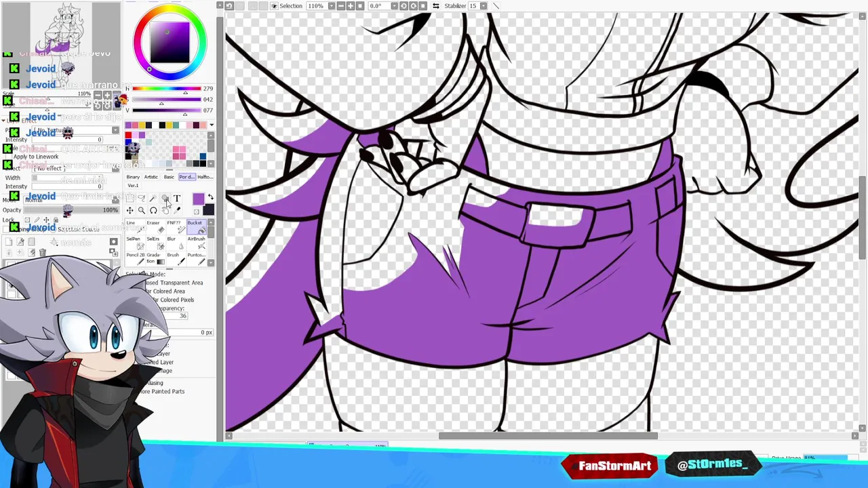The width and height of the screenshot is (868, 488).
Task: Open the Stabilizer level dropdown
Action: [x=484, y=5]
